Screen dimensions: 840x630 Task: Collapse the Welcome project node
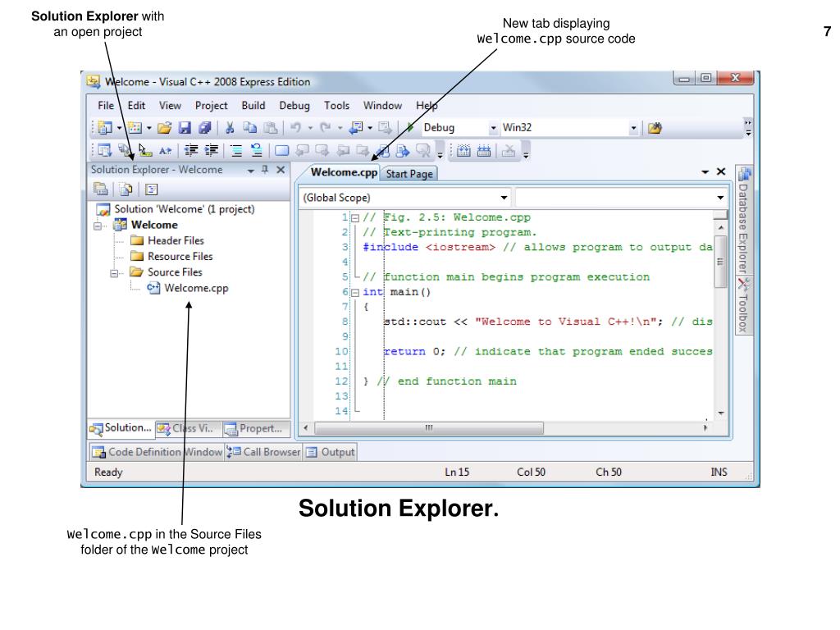coord(98,226)
